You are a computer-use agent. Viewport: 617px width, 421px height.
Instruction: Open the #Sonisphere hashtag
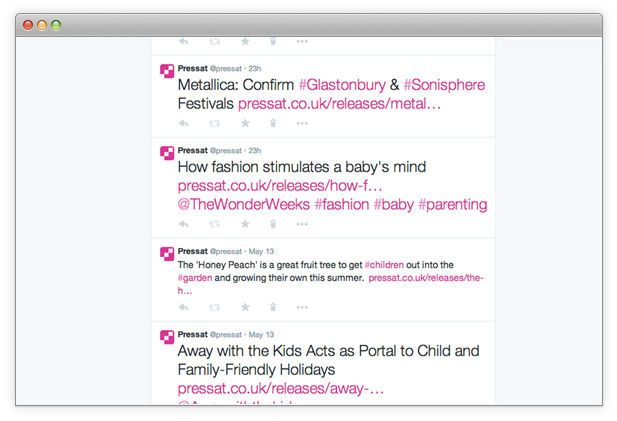(x=444, y=85)
